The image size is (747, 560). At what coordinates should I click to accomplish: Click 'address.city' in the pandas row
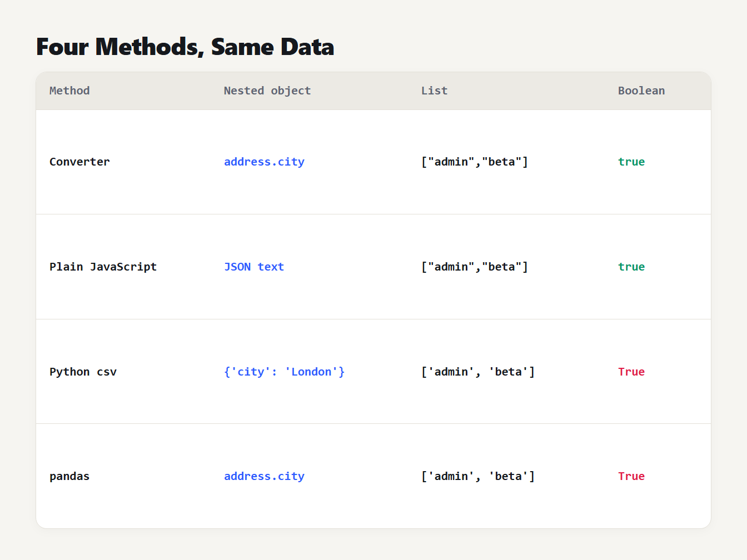(x=264, y=476)
